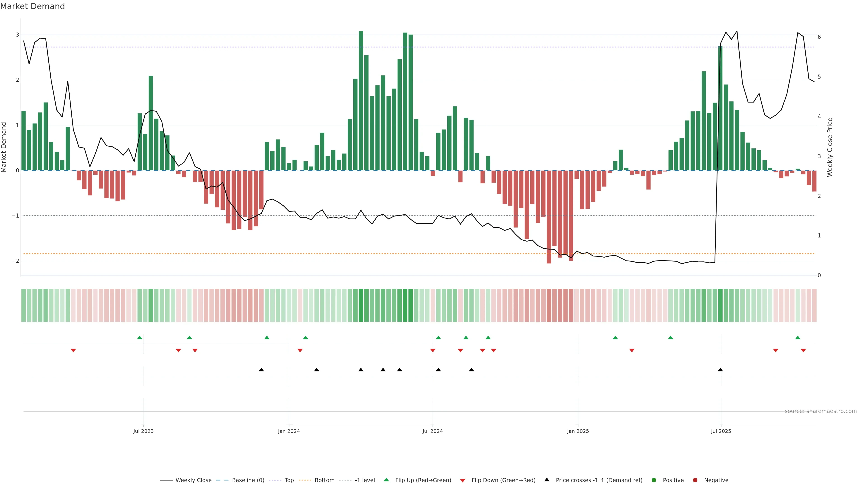Toggle the -1 level legend entry
Viewport: 868px width, 488px height.
pos(365,480)
